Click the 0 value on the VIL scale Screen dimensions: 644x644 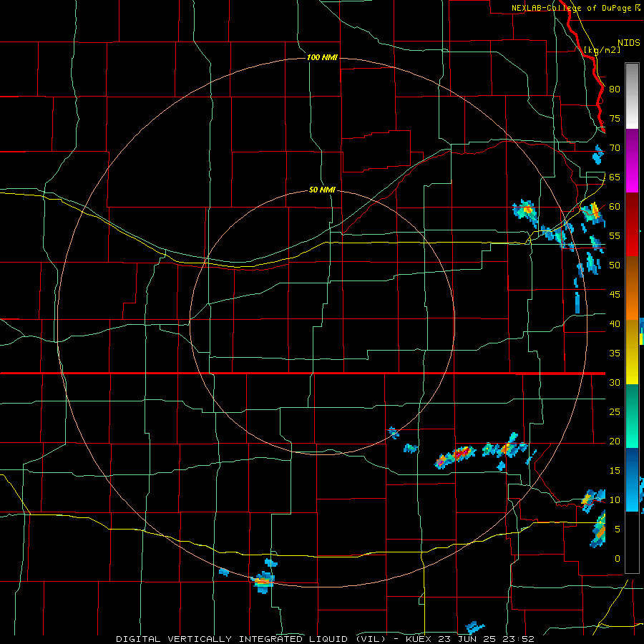[618, 559]
